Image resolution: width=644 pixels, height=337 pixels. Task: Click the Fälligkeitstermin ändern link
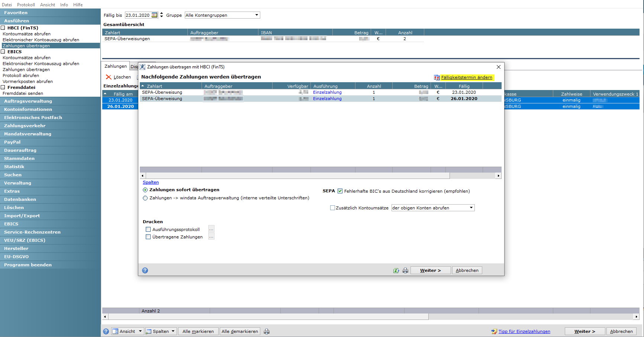467,77
